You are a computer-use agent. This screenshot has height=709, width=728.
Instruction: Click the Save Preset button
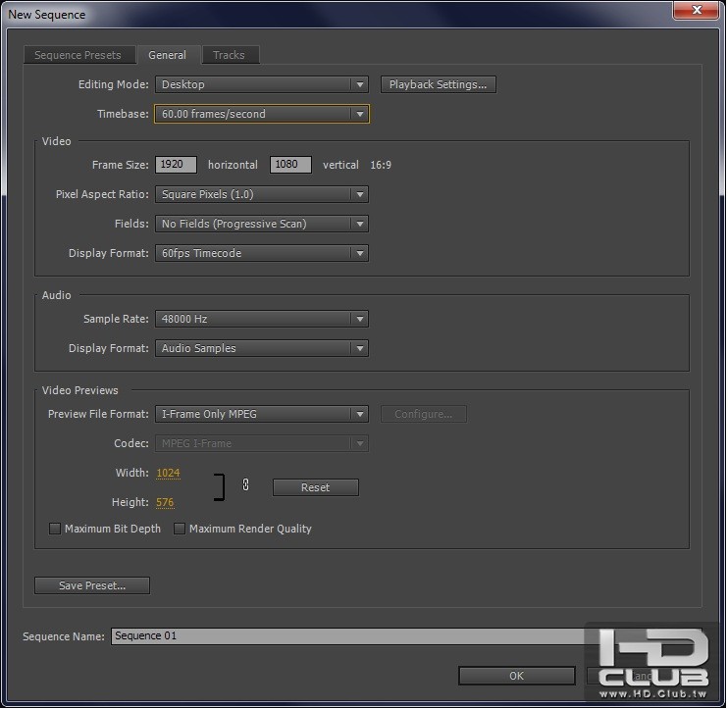click(92, 585)
